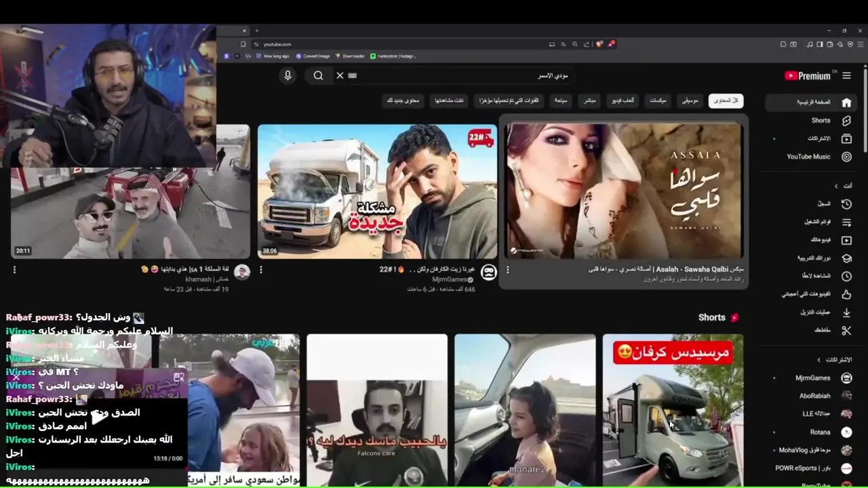Open the Falcons core Short
Viewport: 868px width, 488px height.
[377, 411]
